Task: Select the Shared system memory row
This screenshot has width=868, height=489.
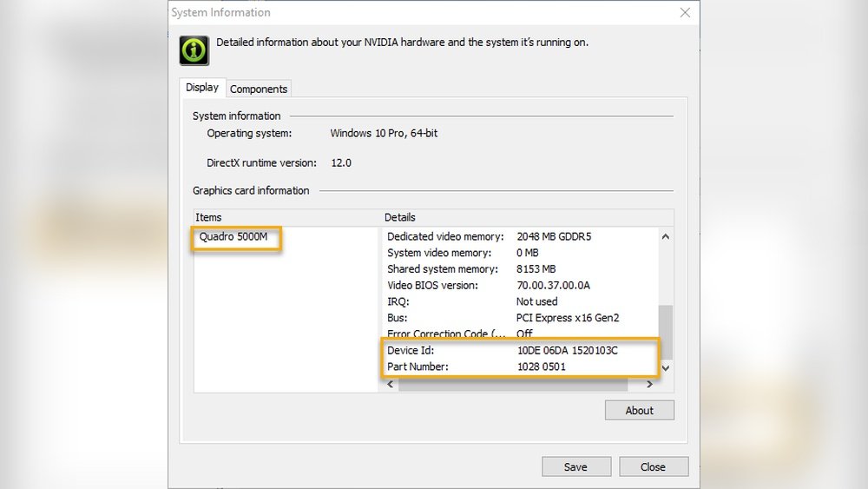Action: point(520,269)
